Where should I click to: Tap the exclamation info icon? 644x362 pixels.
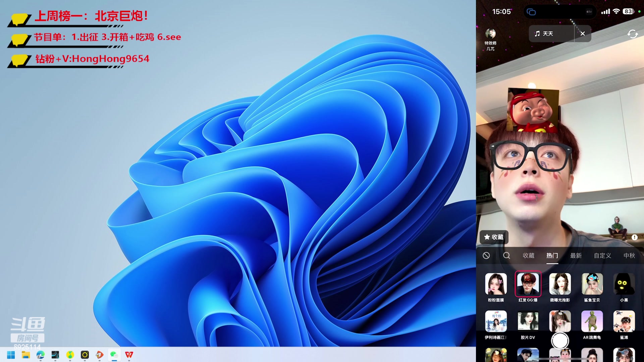(634, 237)
